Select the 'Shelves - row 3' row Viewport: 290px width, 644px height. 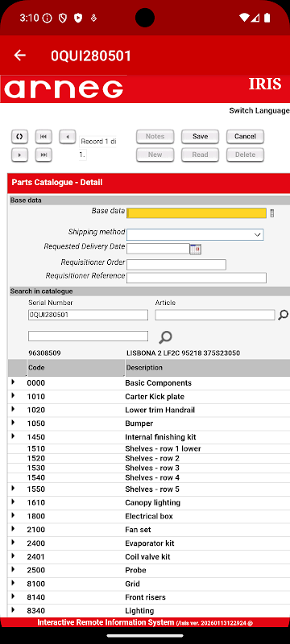(149, 468)
